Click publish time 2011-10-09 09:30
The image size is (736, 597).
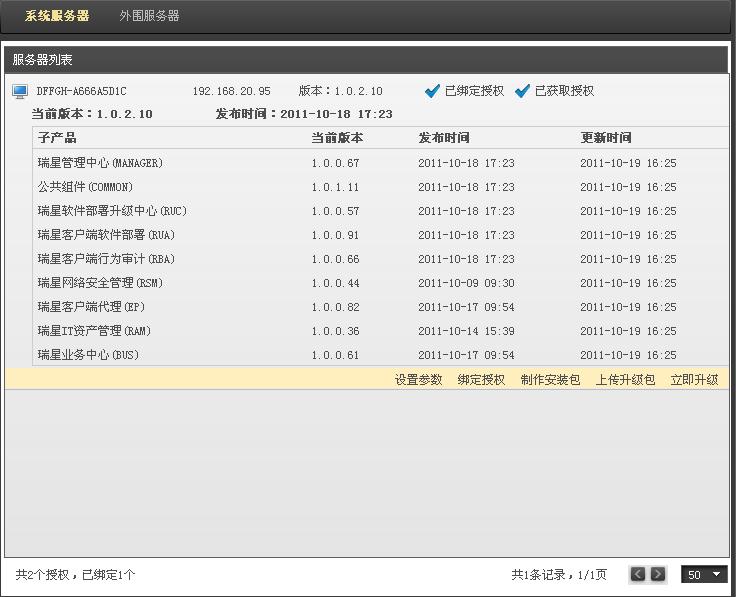tap(466, 283)
